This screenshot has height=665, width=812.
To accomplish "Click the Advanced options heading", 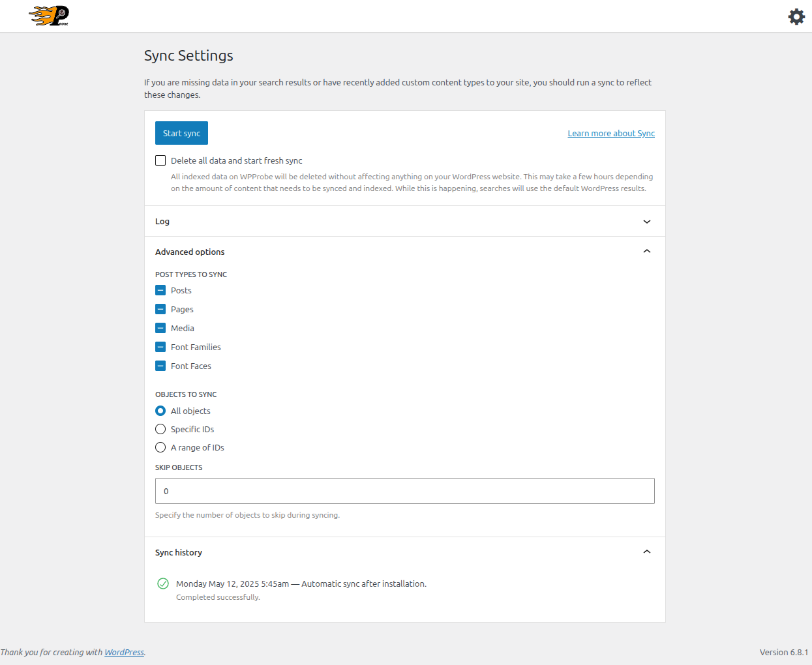I will (x=190, y=252).
